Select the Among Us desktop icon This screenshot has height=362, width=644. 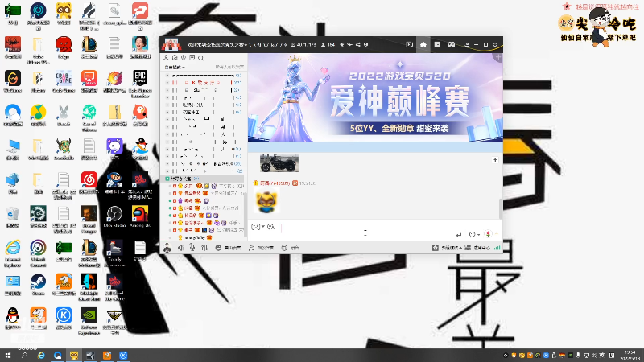point(140,216)
